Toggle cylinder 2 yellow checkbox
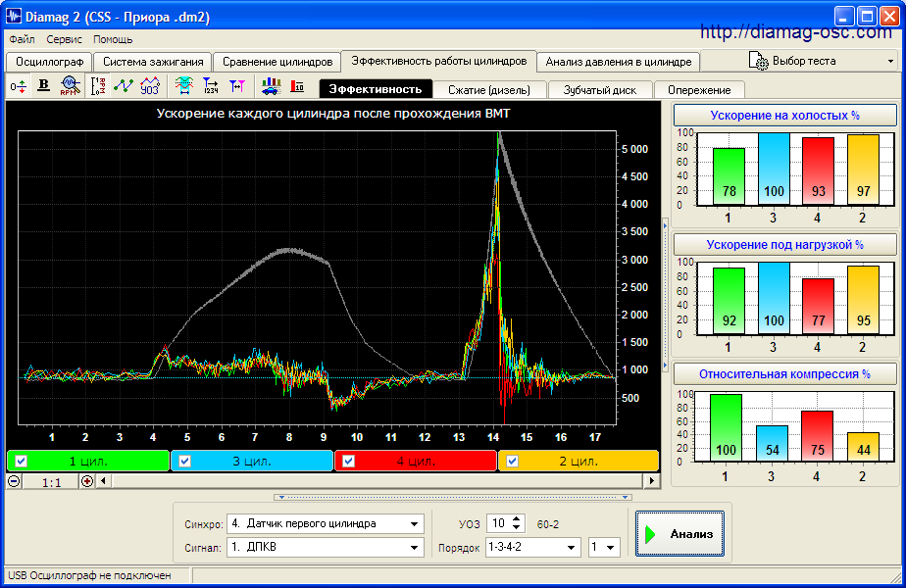Image resolution: width=906 pixels, height=588 pixels. point(512,461)
